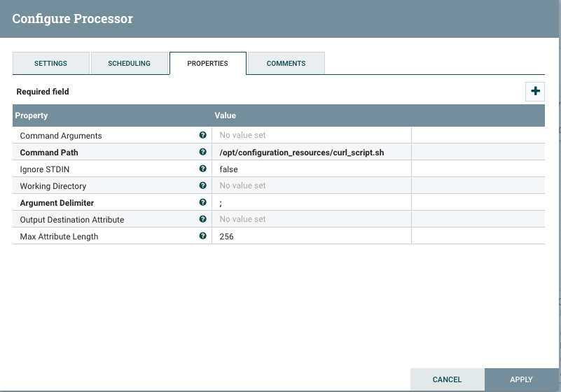Open the Ignore STDIN false value
The image size is (561, 392).
[x=311, y=169]
